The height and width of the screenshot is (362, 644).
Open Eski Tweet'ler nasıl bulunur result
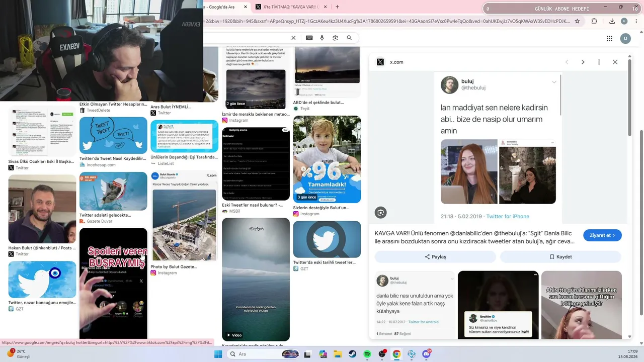point(253,205)
